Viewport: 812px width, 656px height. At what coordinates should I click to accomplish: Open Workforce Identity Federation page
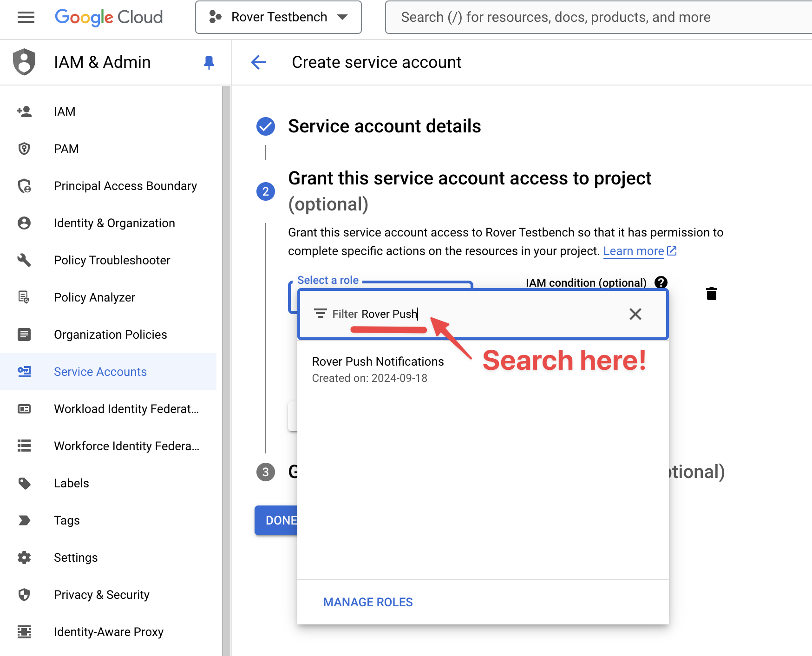coord(108,446)
